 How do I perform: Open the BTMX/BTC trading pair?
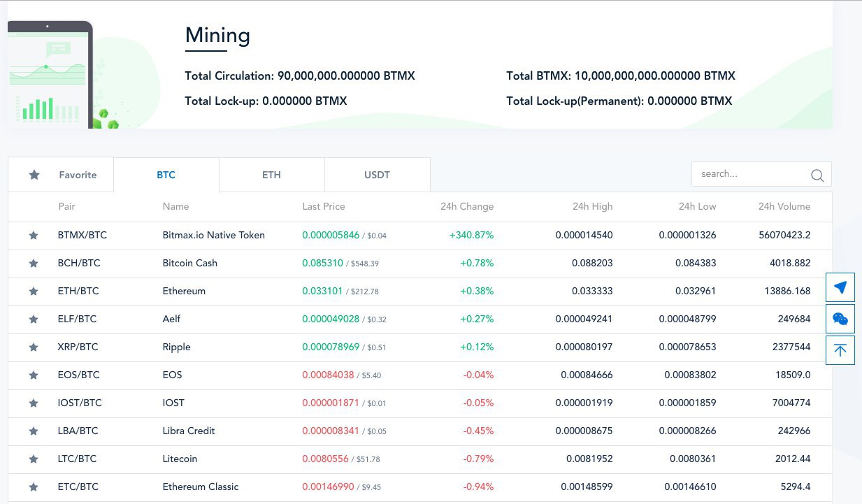[82, 236]
